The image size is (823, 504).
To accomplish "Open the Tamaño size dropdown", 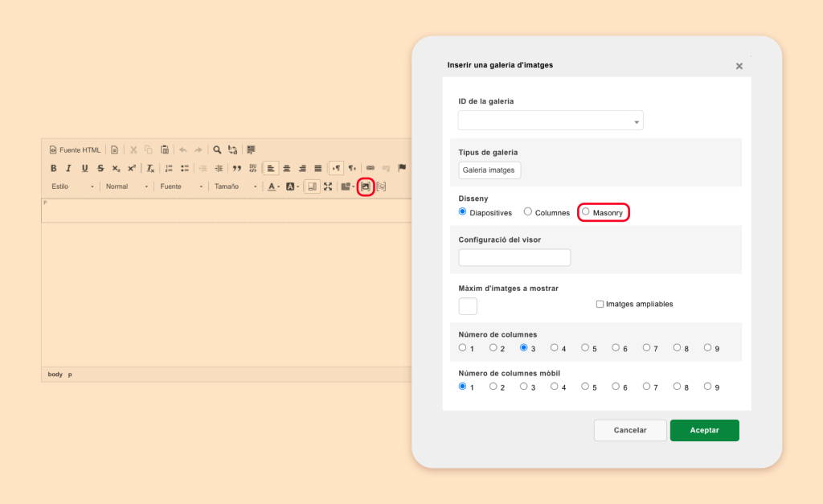I will [x=235, y=186].
